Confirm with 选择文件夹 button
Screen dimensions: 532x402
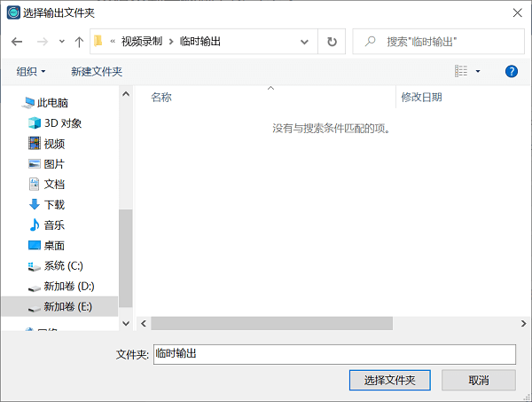(x=390, y=381)
